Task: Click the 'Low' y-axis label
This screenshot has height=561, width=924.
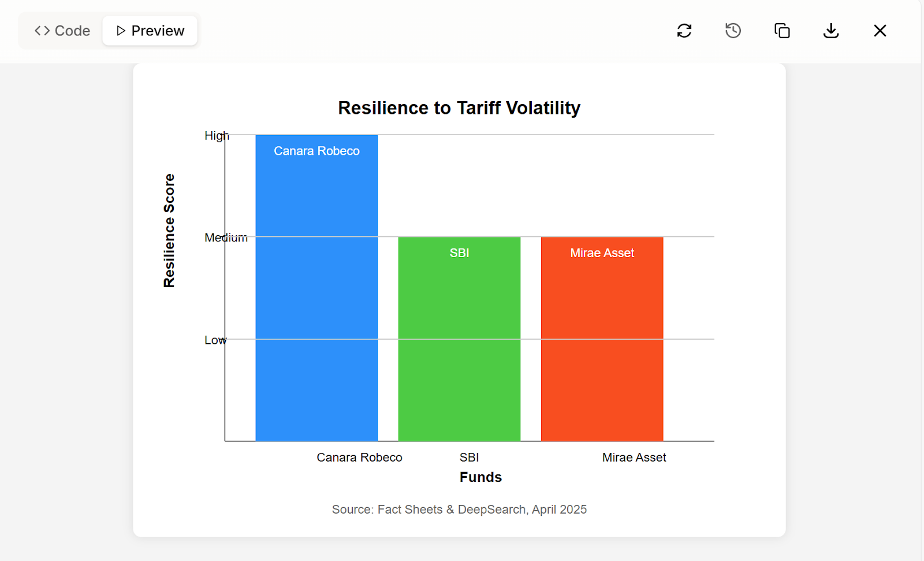Action: coord(215,340)
